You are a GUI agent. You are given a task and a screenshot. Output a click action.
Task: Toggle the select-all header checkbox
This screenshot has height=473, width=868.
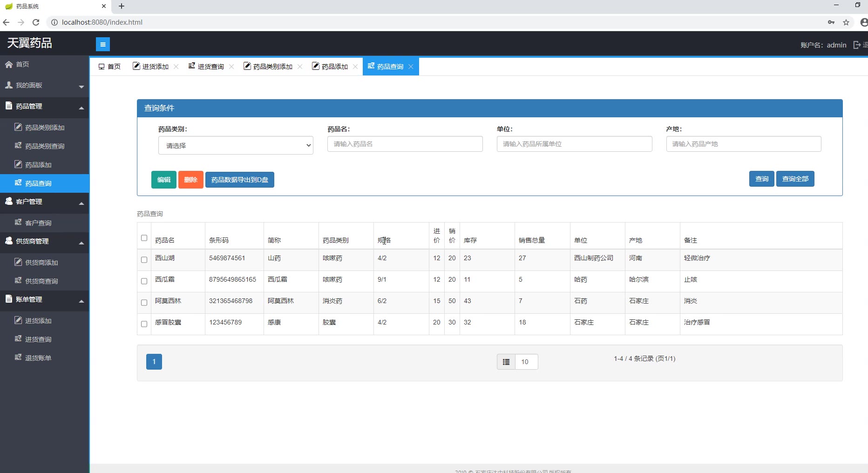click(144, 238)
